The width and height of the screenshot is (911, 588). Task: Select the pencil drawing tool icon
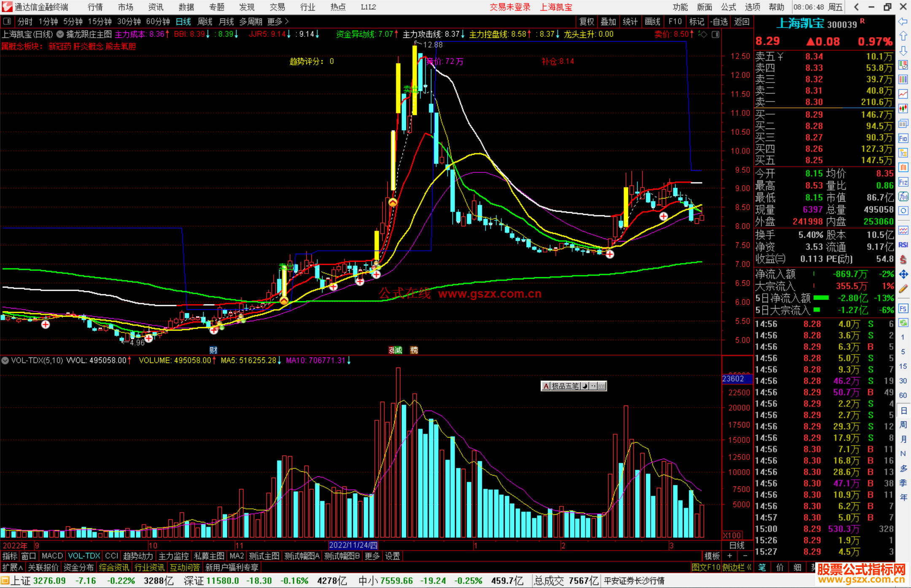point(903,289)
